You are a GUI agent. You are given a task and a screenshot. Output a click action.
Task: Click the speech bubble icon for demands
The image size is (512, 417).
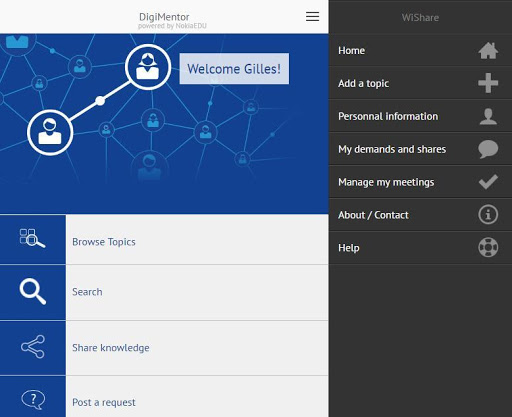488,149
